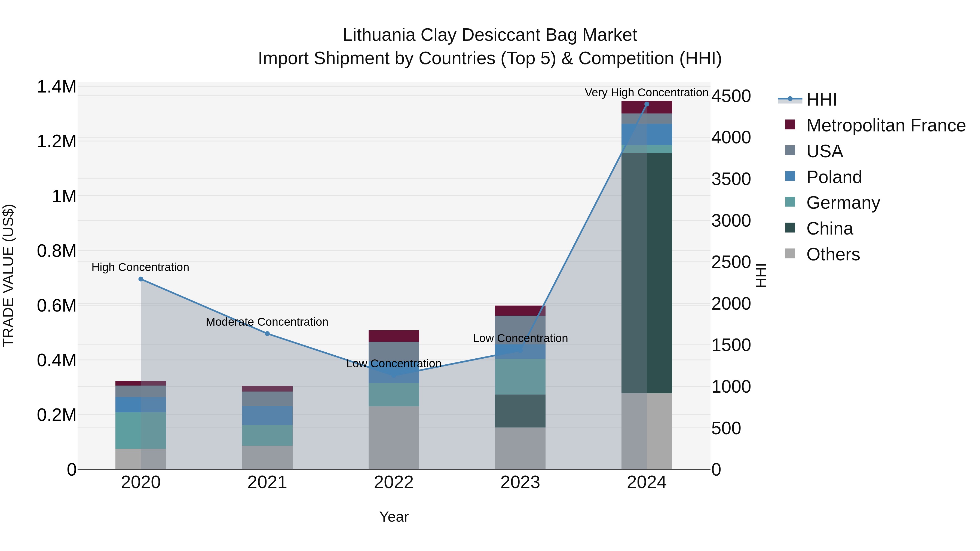Click the chart title 'Lithuania Clay Desiccant Bag Market'
The height and width of the screenshot is (551, 980).
pos(490,35)
